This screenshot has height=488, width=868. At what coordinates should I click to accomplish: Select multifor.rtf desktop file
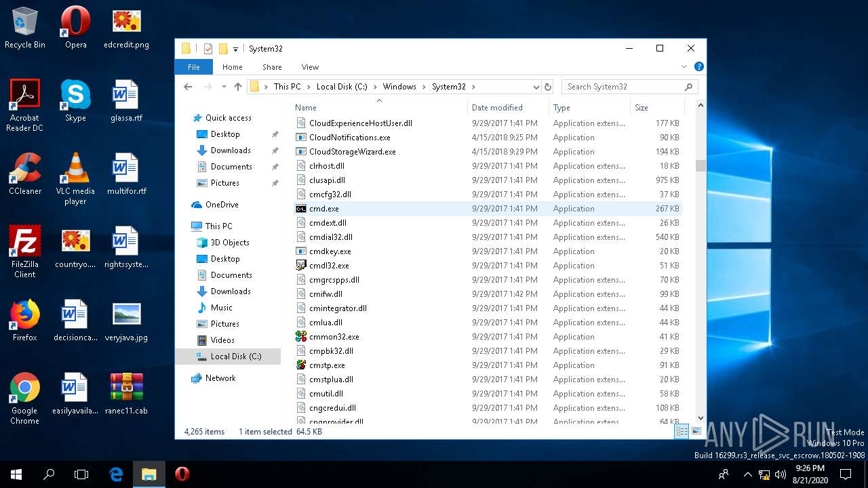pyautogui.click(x=126, y=174)
